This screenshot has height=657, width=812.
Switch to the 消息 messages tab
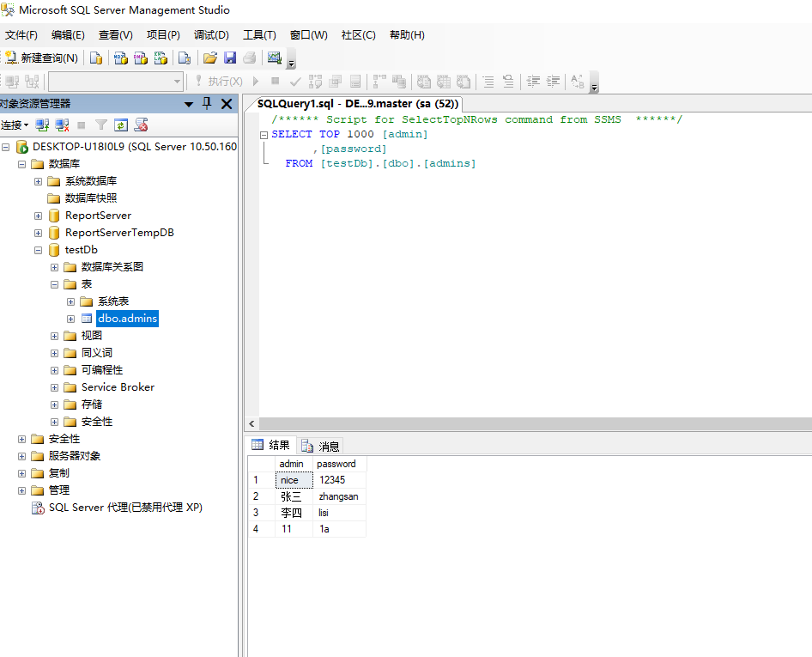pos(320,446)
